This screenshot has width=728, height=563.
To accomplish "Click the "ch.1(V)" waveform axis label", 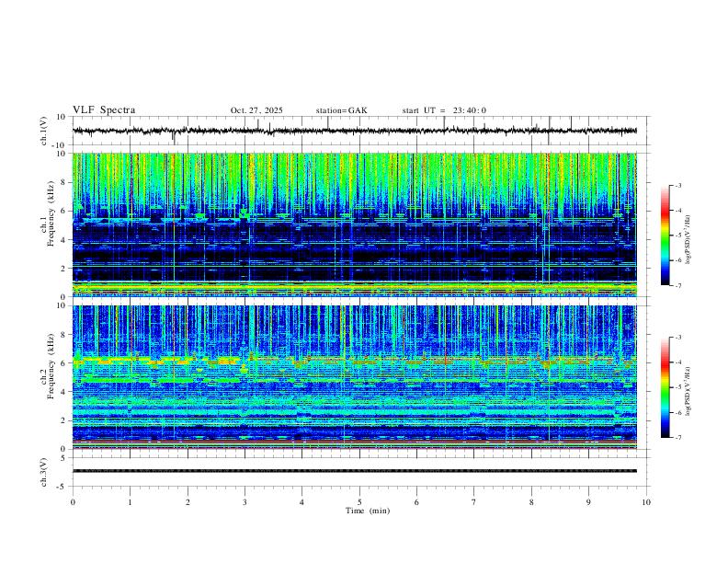I will point(44,131).
